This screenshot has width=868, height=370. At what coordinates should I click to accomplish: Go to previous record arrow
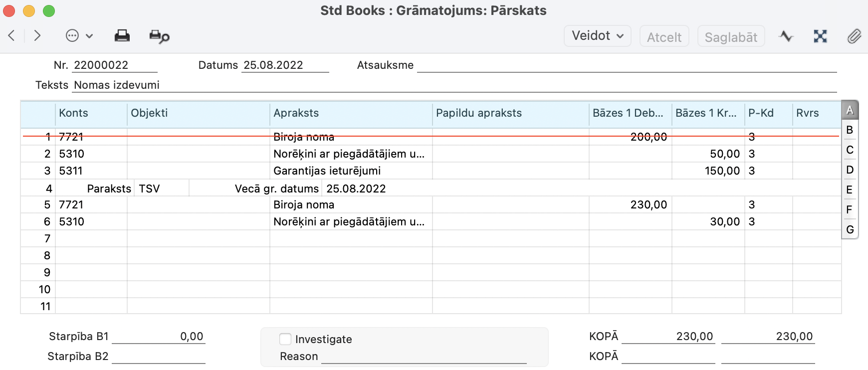point(12,36)
